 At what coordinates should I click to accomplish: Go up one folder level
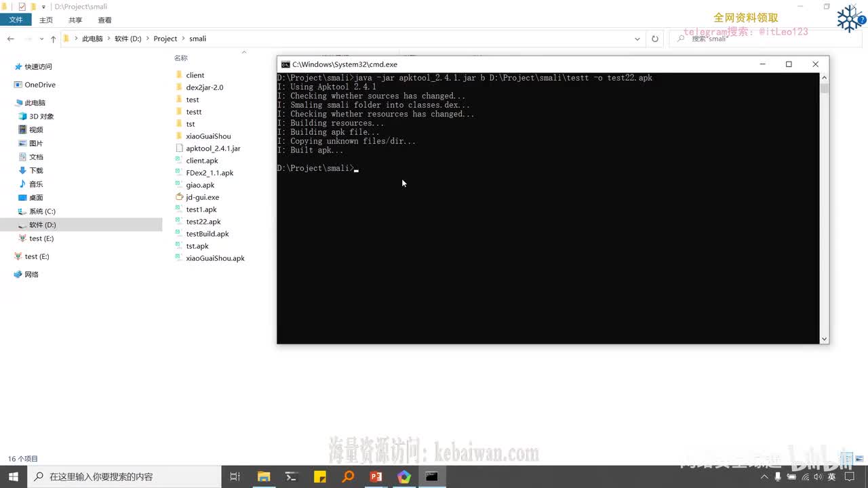coord(53,39)
